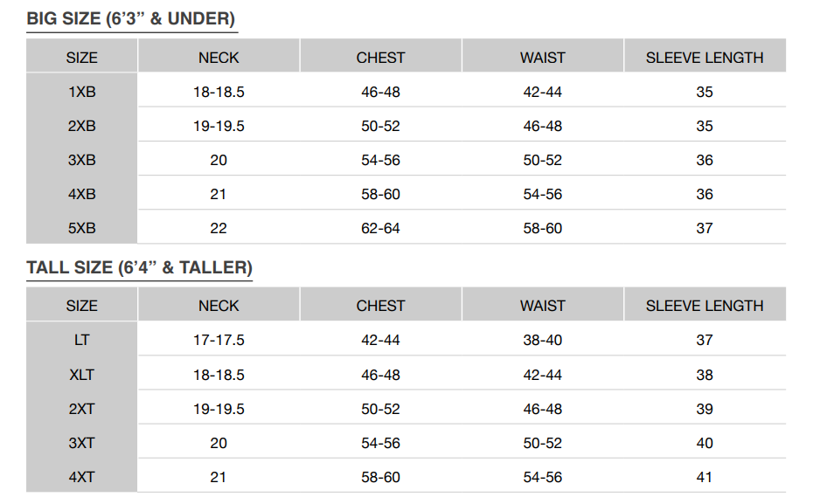This screenshot has height=504, width=820.
Task: Click the 17-17.5 neck value for LT
Action: point(219,340)
